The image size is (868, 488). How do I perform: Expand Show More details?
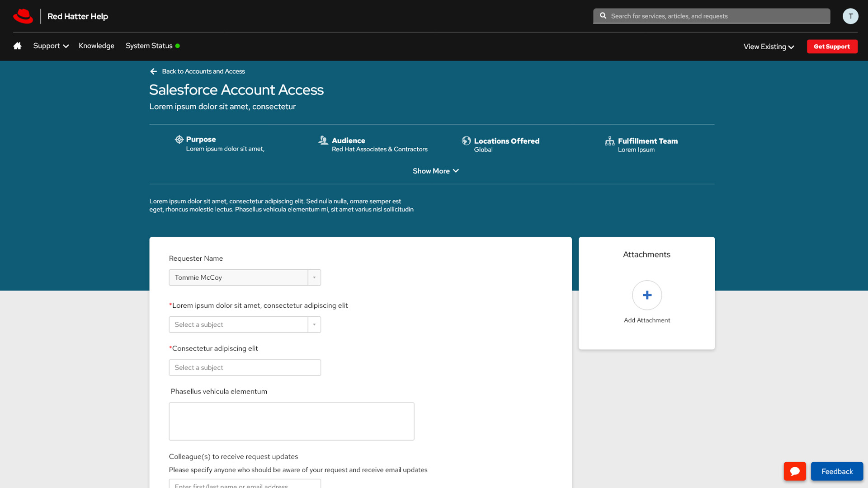pos(436,171)
